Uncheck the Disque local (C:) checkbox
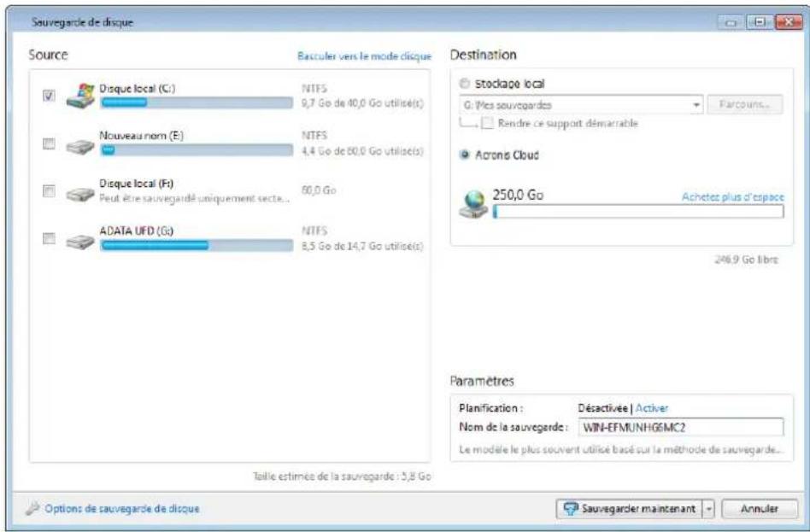The width and height of the screenshot is (810, 532). (49, 96)
